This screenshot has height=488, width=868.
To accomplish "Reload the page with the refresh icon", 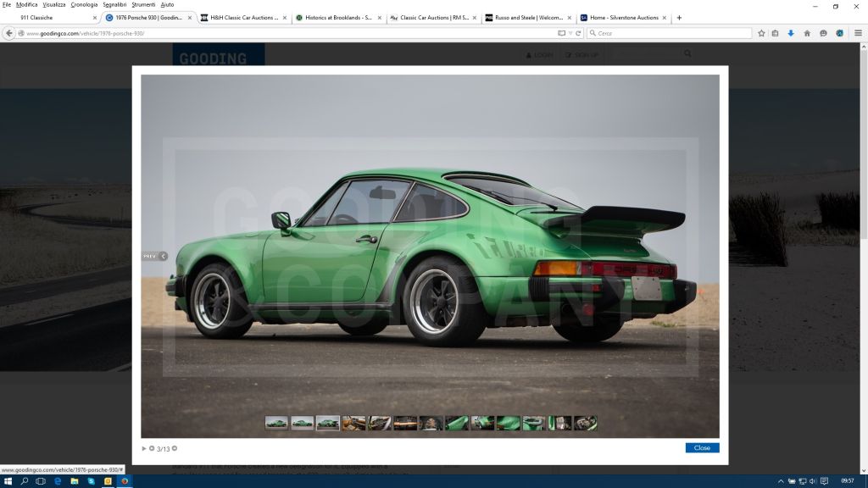I will [578, 33].
